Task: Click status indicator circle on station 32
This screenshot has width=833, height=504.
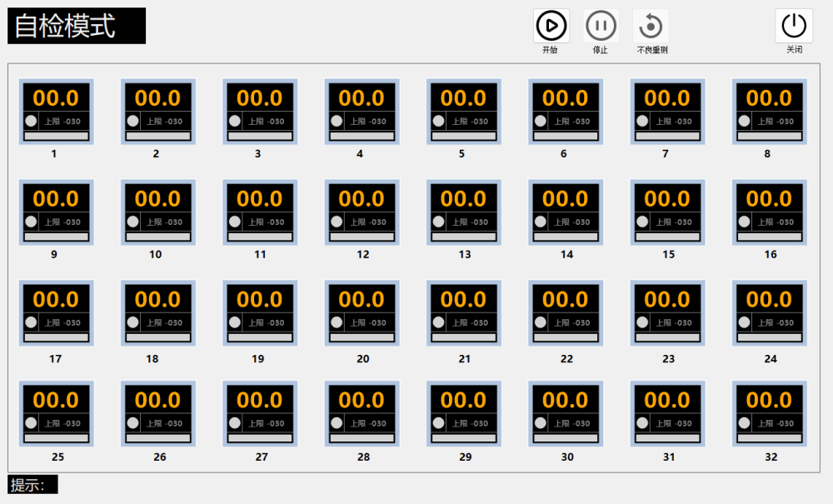Action: [x=744, y=423]
